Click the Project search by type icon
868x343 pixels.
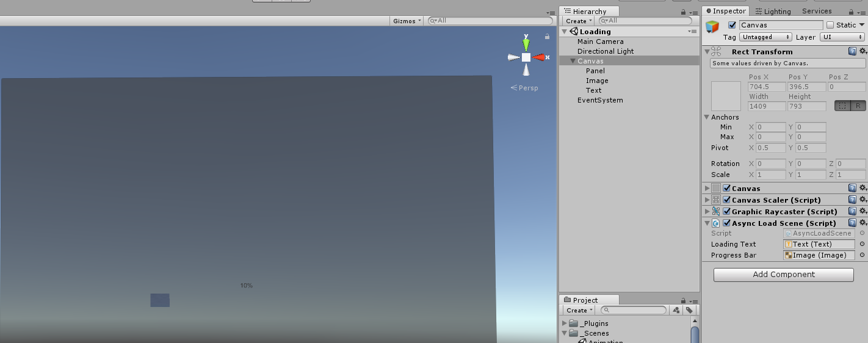coord(676,310)
